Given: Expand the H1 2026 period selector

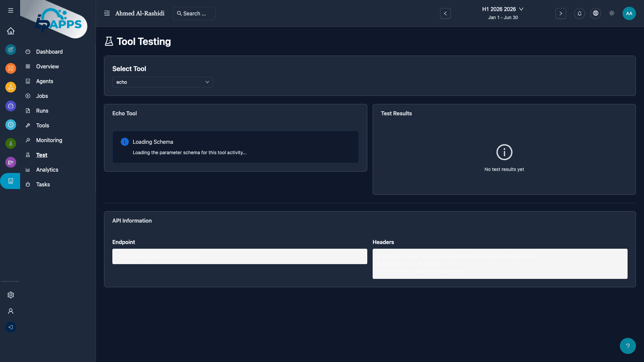Looking at the screenshot, I should pyautogui.click(x=503, y=9).
